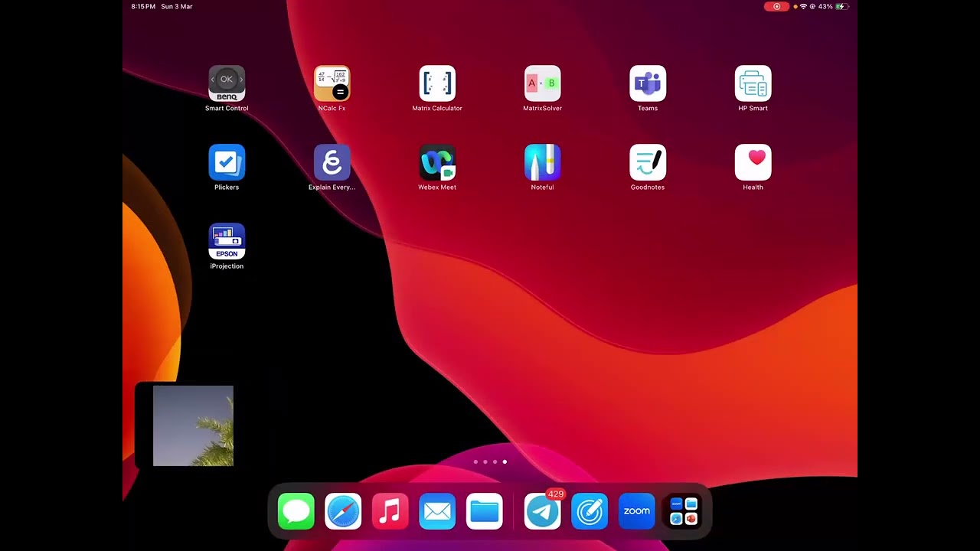This screenshot has height=551, width=980.
Task: Open Messages from the dock
Action: (296, 512)
